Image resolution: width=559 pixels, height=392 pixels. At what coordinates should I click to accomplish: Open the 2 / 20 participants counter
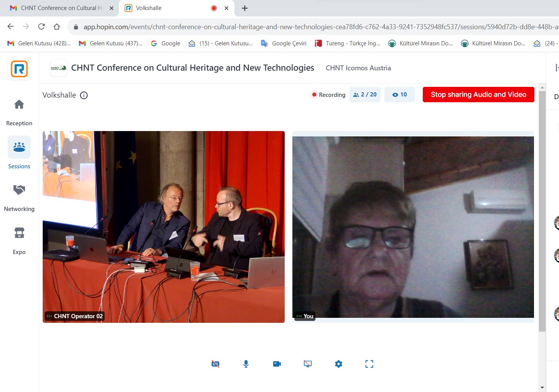(x=365, y=95)
